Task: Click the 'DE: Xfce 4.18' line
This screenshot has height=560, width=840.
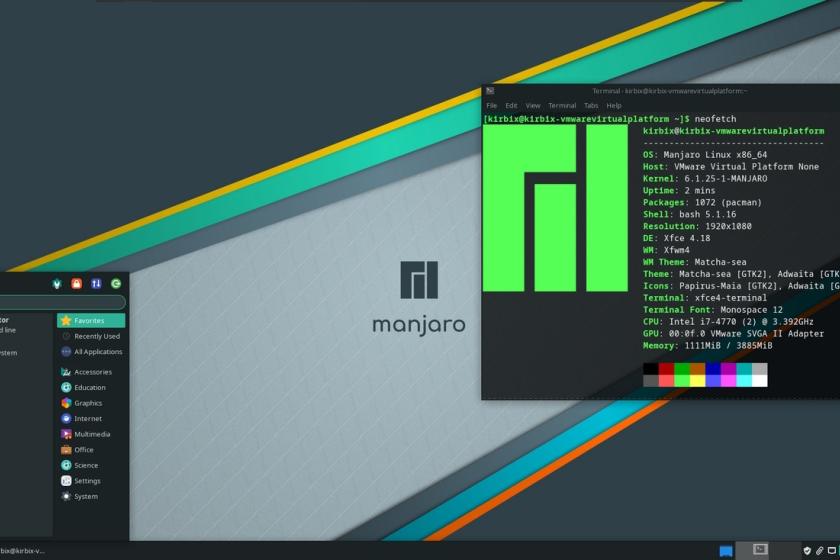Action: click(677, 238)
